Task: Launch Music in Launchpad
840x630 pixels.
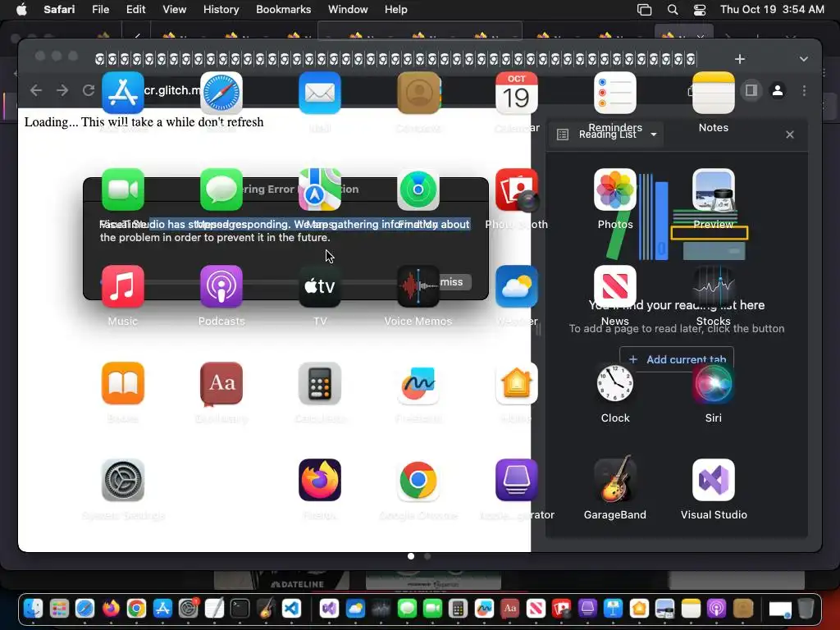Action: [123, 286]
